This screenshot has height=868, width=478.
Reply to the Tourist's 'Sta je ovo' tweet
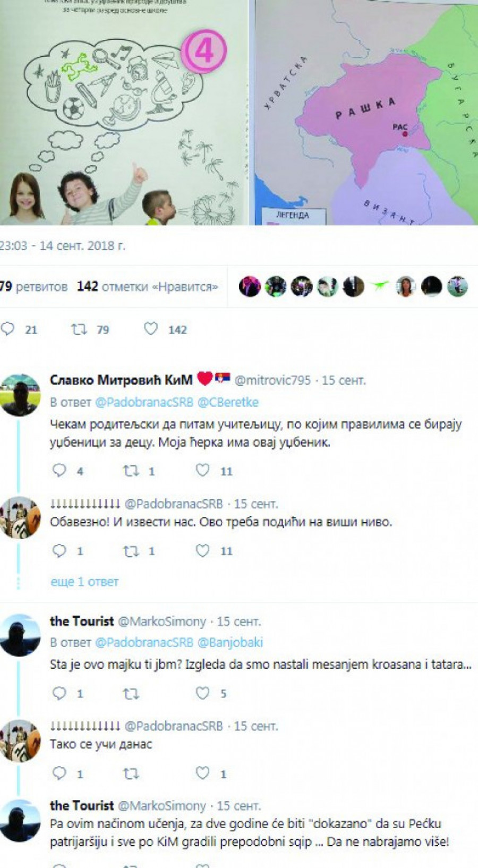click(59, 693)
